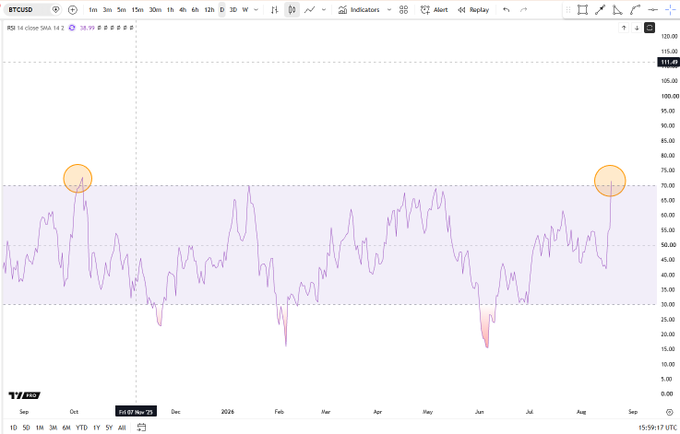Set range to 5Y
The height and width of the screenshot is (434, 680).
point(109,427)
